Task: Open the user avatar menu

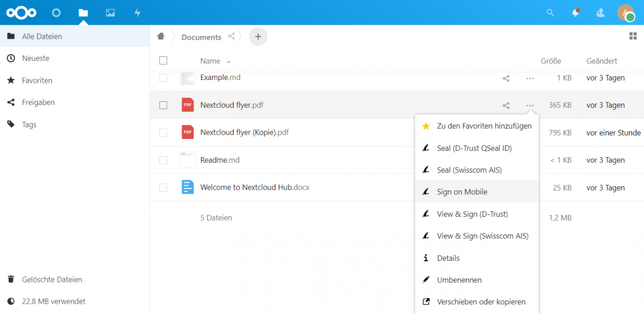Action: pyautogui.click(x=626, y=12)
